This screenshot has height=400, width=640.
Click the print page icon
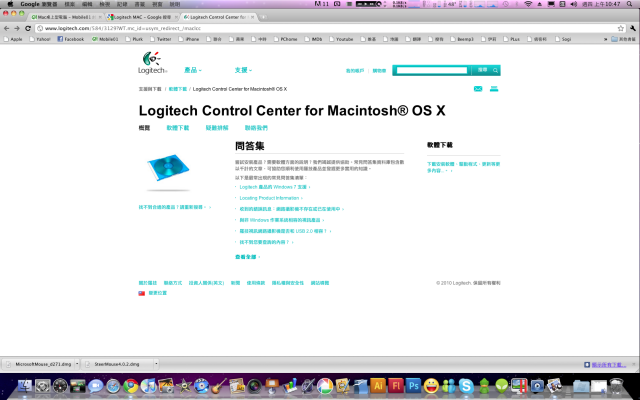tap(494, 89)
